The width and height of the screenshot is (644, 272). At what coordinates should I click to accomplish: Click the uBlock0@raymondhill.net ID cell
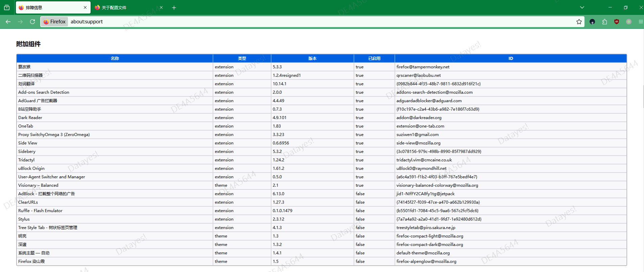click(x=421, y=168)
